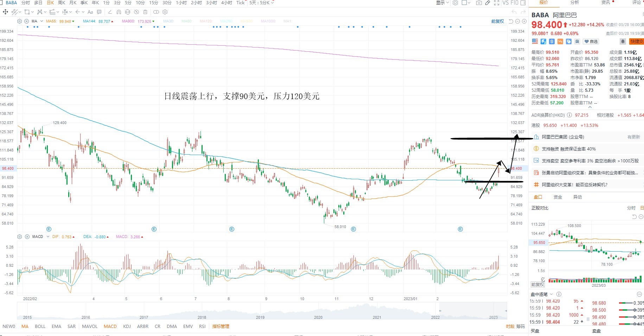
Task: Enable the magnet snap tool
Action: (x=119, y=12)
